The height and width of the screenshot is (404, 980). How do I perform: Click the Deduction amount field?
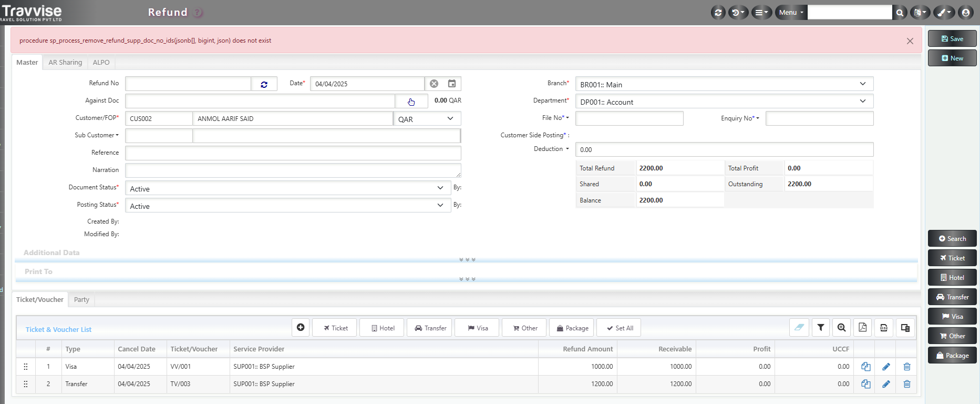tap(724, 149)
